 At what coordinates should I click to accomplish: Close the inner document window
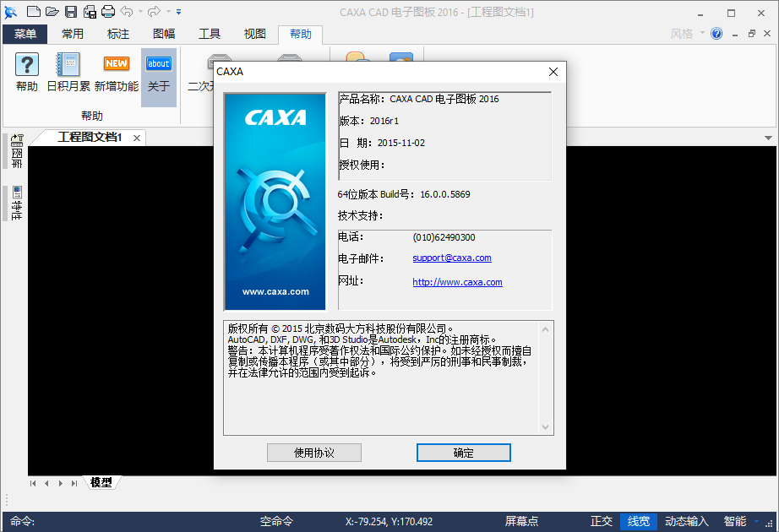[767, 34]
